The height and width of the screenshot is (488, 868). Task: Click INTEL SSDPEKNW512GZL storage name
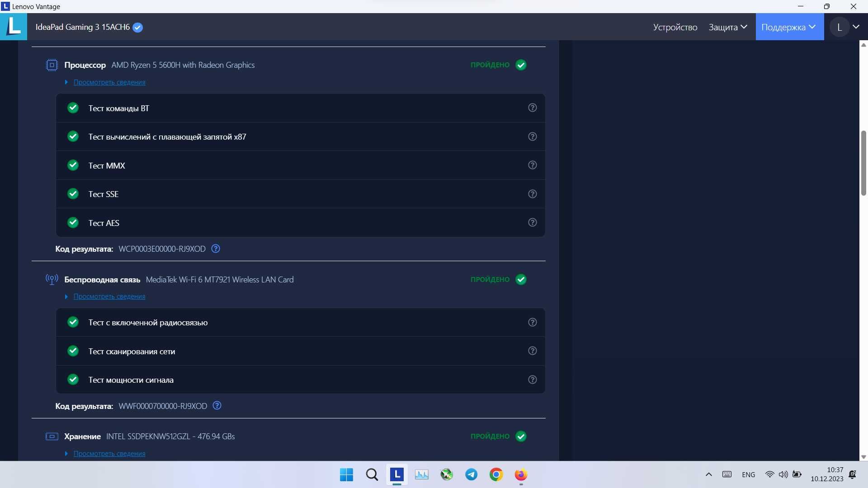(x=170, y=436)
